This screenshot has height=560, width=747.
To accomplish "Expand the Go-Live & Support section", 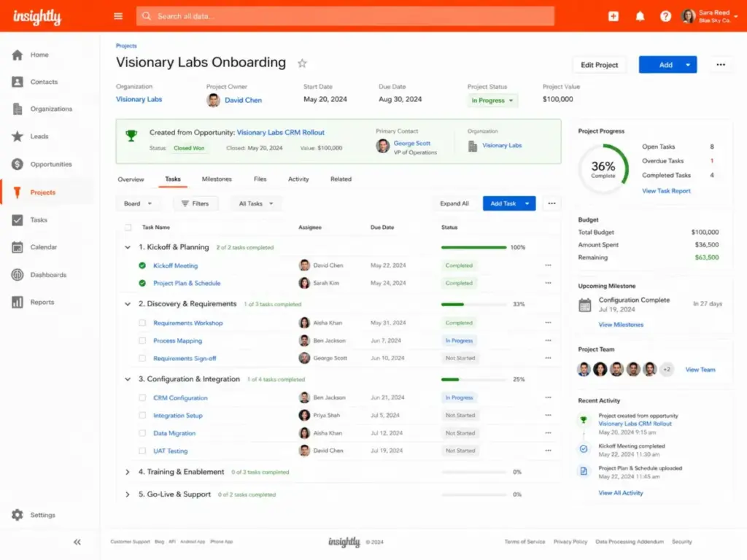I will [x=127, y=494].
